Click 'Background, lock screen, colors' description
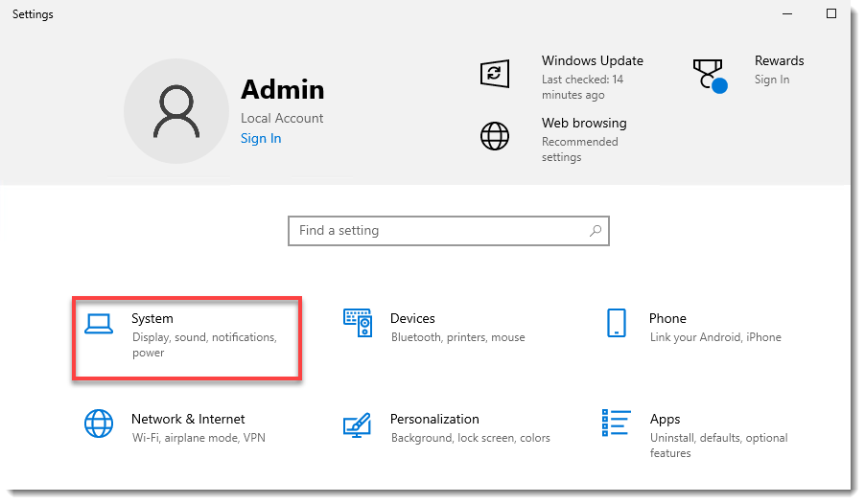 tap(471, 438)
